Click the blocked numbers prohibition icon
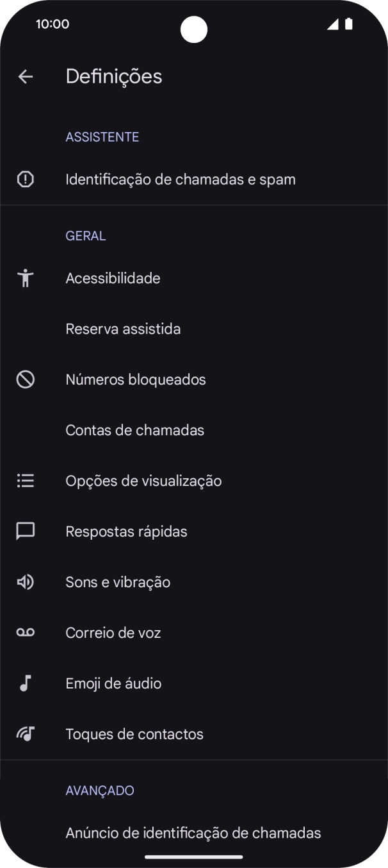388x868 pixels. click(x=25, y=379)
